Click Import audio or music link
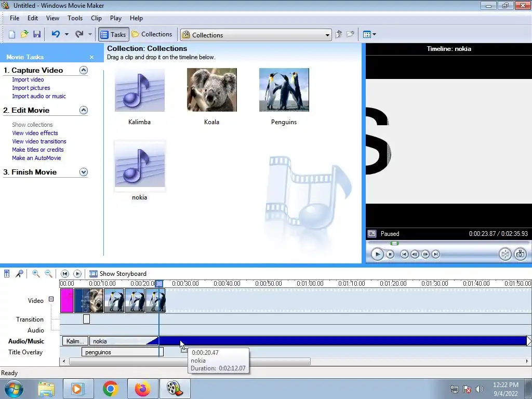Image resolution: width=532 pixels, height=399 pixels. click(39, 96)
